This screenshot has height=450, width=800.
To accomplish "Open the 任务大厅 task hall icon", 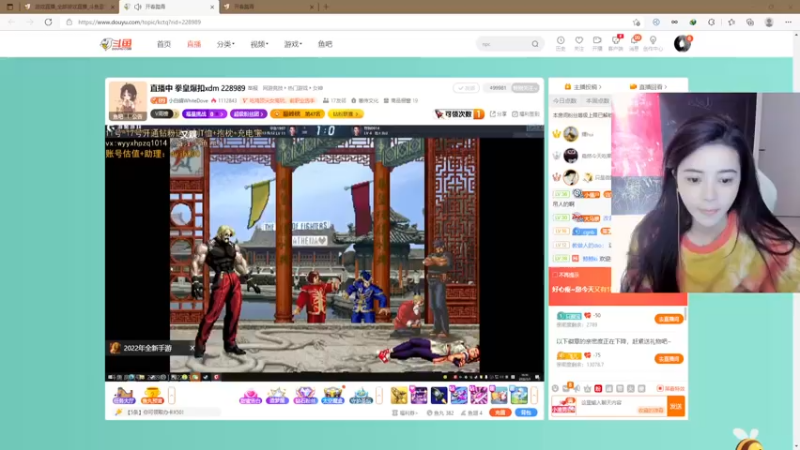I will click(123, 396).
